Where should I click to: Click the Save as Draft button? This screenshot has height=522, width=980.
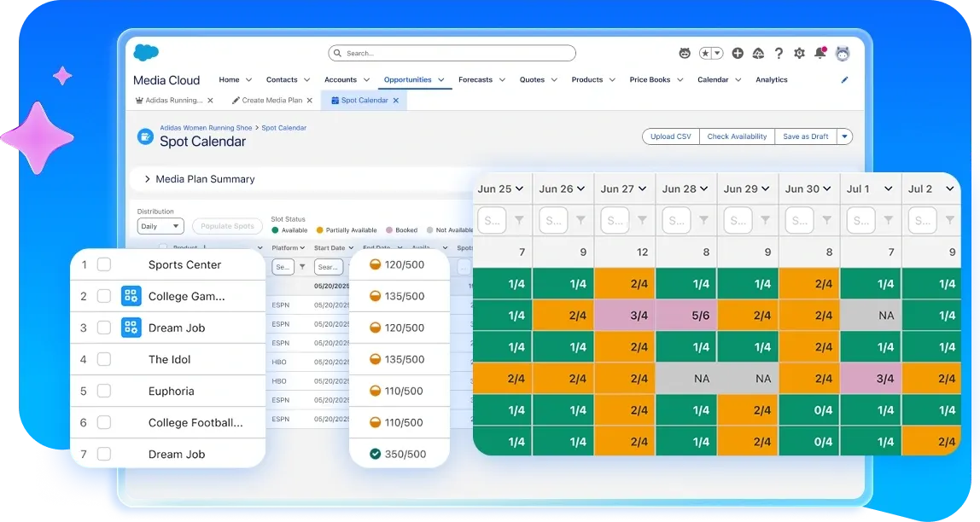(806, 136)
